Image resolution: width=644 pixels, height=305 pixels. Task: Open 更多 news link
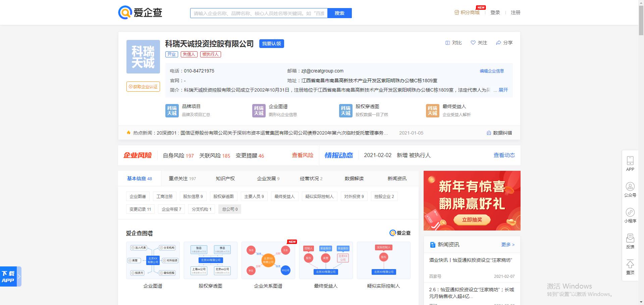click(508, 245)
